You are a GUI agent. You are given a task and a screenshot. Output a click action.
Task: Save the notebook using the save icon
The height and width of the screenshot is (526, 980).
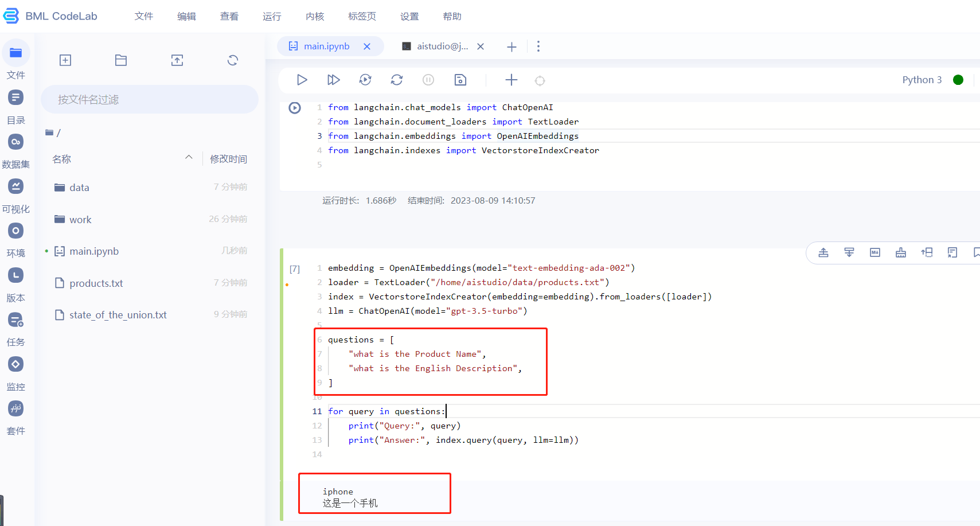click(x=460, y=80)
